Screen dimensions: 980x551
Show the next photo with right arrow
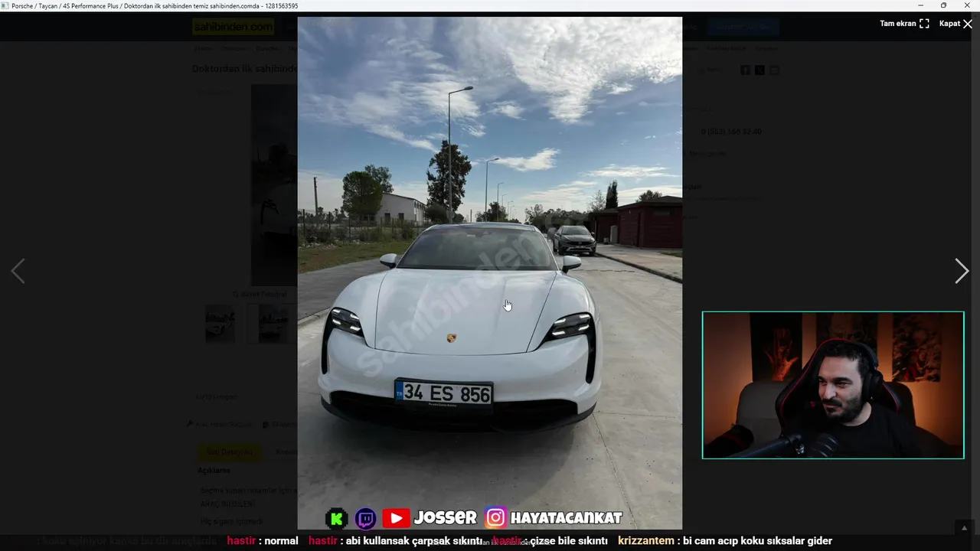pos(962,271)
